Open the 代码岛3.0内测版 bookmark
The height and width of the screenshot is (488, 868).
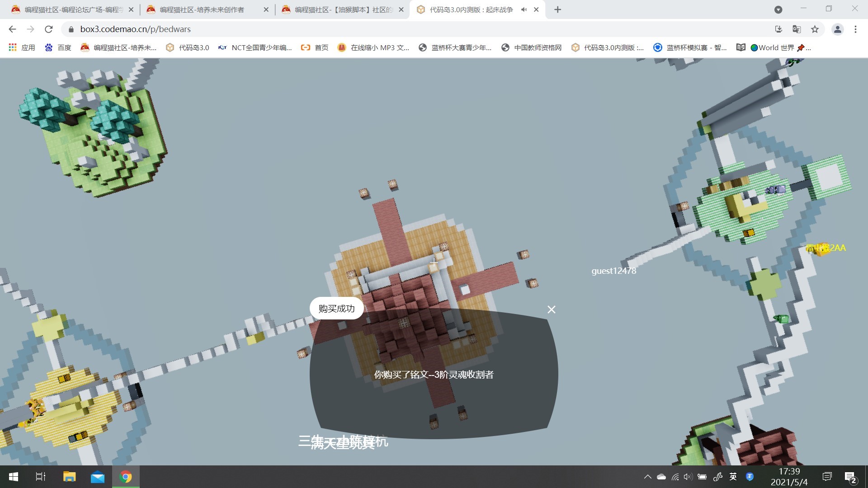[608, 47]
